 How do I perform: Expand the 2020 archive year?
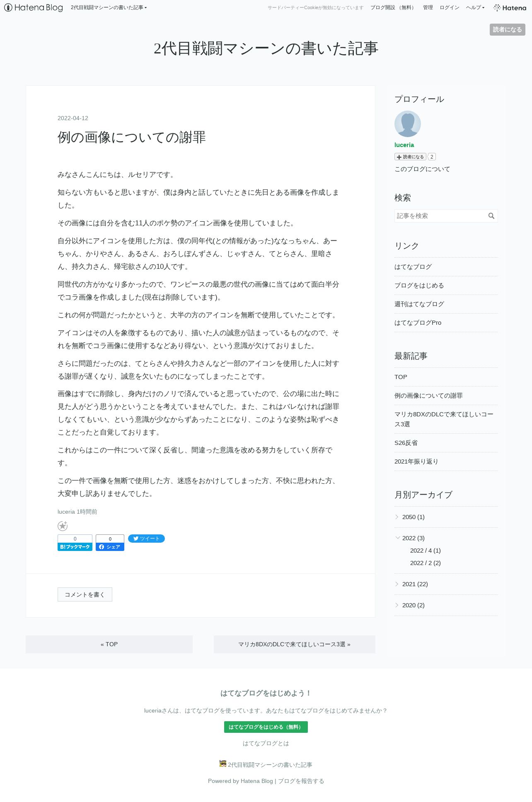pyautogui.click(x=397, y=605)
